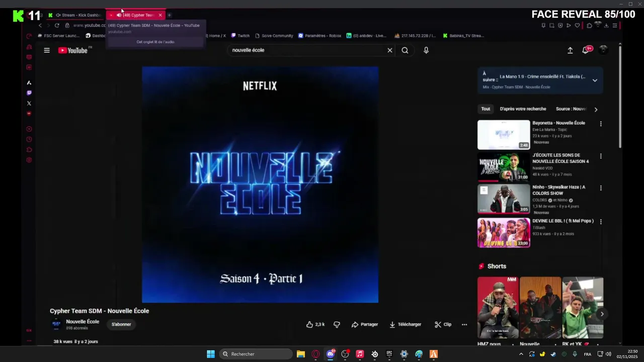Screen dimensions: 644x362
Task: Open Epic Games launcher from the taskbar
Action: (x=389, y=354)
